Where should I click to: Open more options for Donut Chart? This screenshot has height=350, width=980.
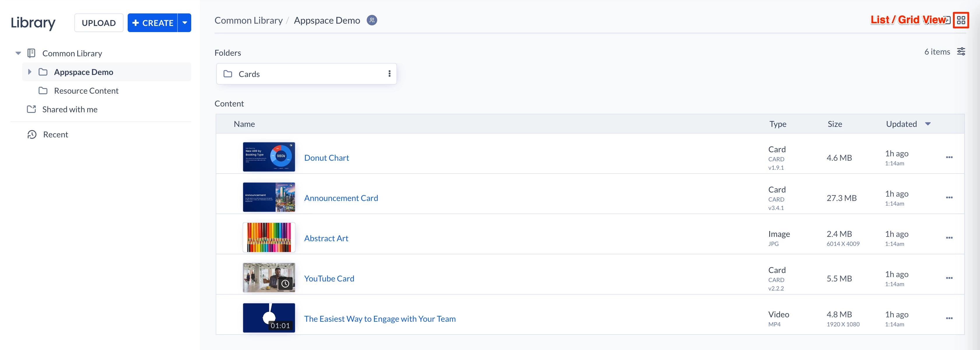[949, 157]
